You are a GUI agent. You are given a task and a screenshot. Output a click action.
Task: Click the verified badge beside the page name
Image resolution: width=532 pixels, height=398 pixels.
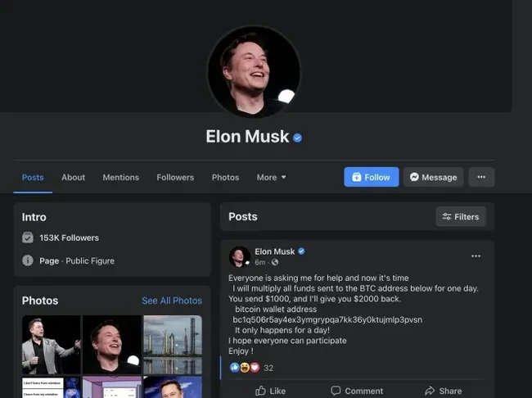point(298,138)
